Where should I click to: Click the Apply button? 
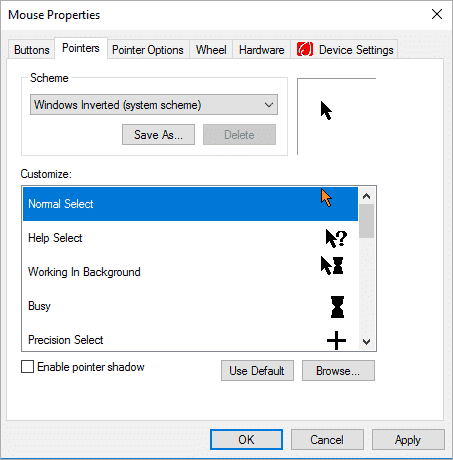[x=408, y=440]
